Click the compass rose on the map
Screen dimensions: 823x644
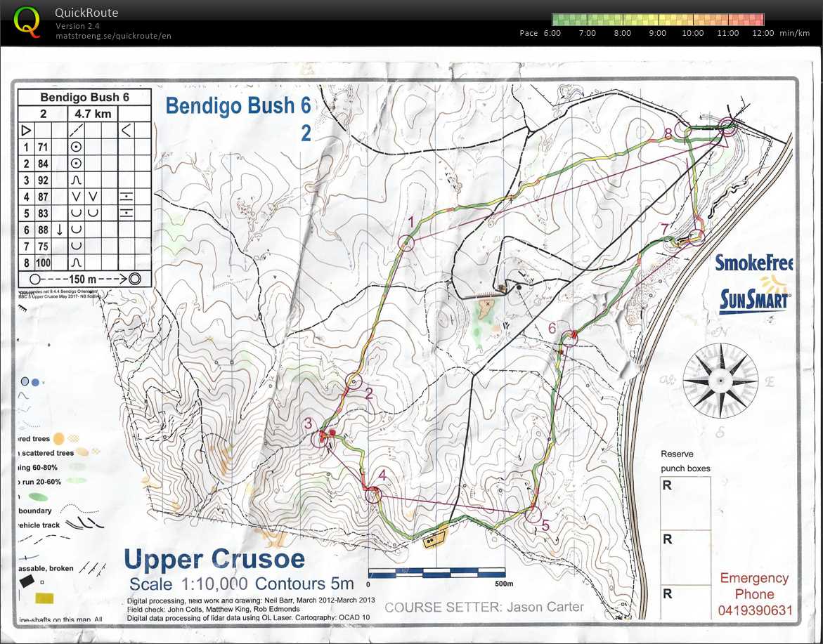[x=720, y=381]
